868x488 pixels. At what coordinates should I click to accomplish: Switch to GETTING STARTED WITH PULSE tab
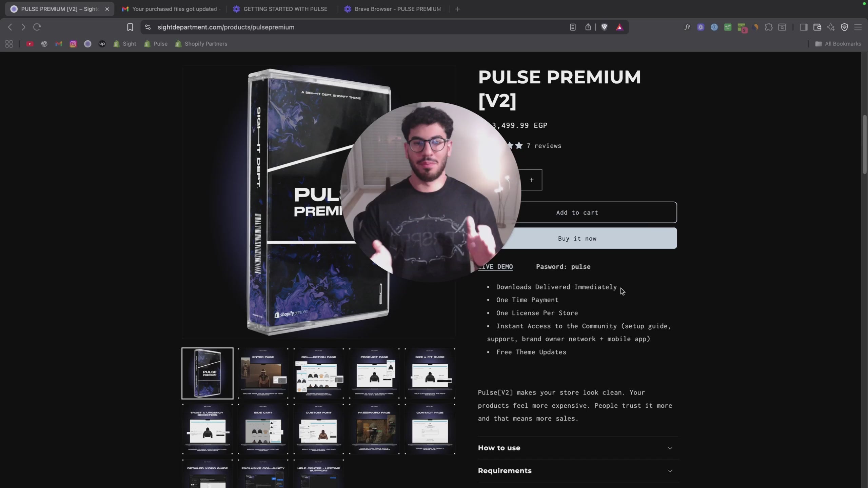coord(285,9)
